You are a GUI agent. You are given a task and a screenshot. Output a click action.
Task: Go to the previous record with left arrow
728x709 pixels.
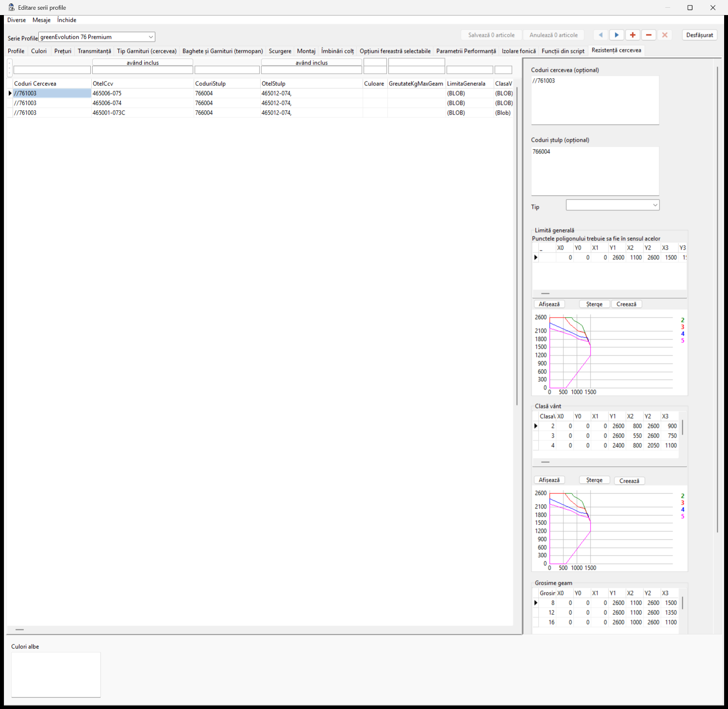[601, 35]
